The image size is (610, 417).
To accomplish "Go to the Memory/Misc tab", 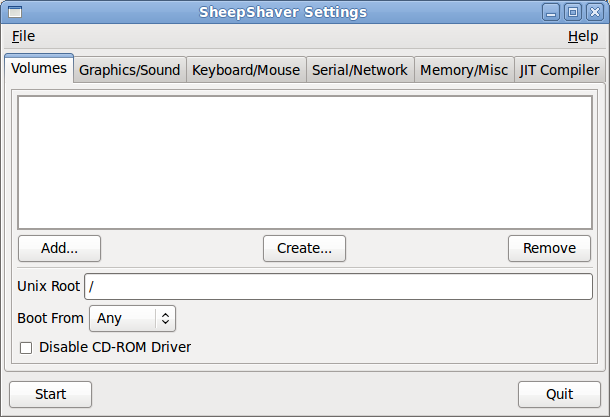I will [464, 70].
